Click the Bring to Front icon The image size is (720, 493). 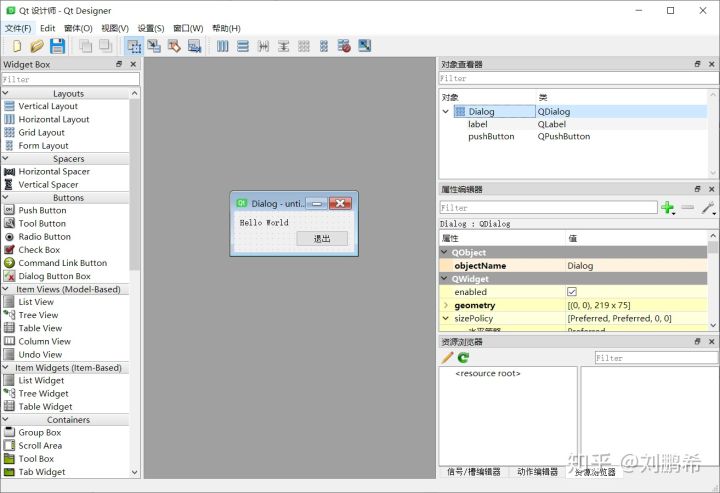click(106, 46)
